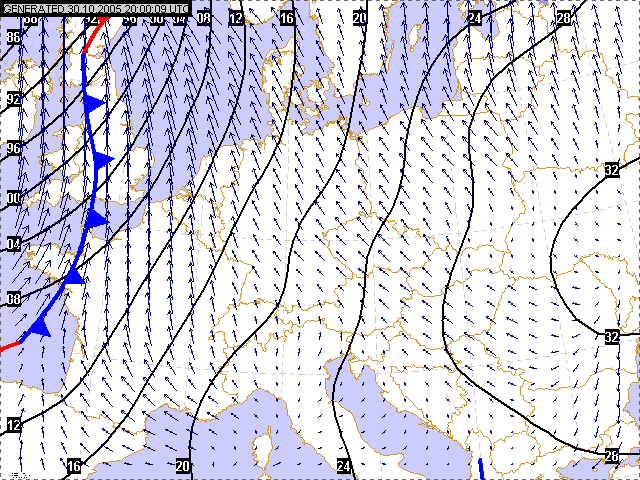
Task: Click the topmost blue cold front triangle
Action: [94, 103]
